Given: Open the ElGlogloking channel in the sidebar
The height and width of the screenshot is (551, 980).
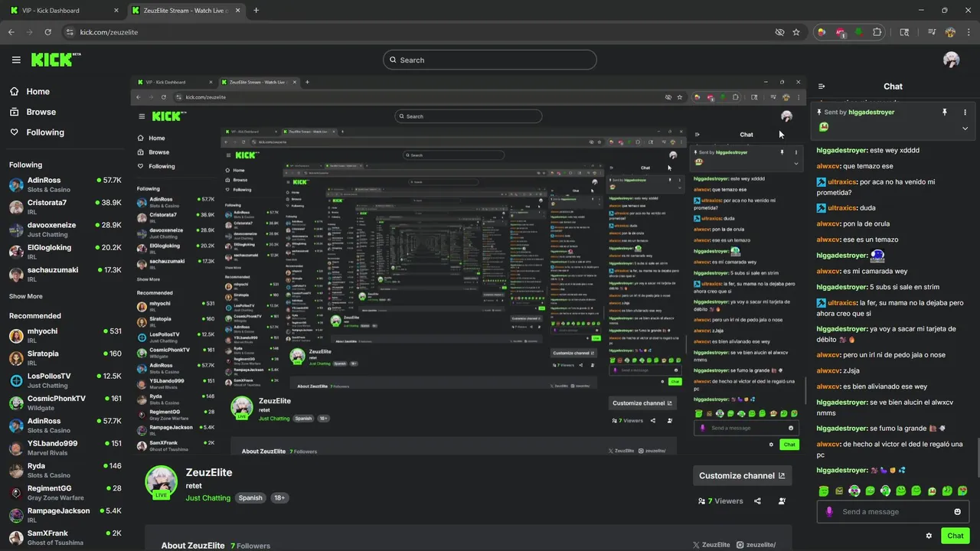Looking at the screenshot, I should (x=65, y=252).
